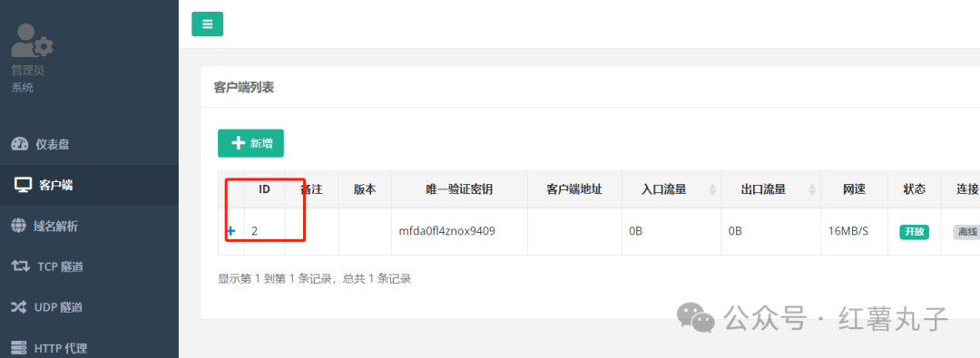
Task: Click the dashboard gauge icon
Action: 20,144
